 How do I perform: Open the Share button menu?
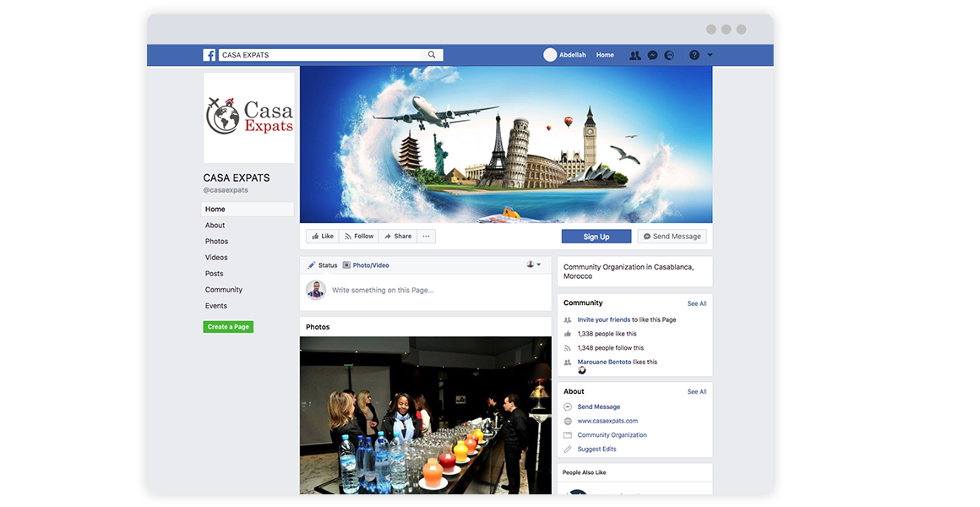[398, 237]
